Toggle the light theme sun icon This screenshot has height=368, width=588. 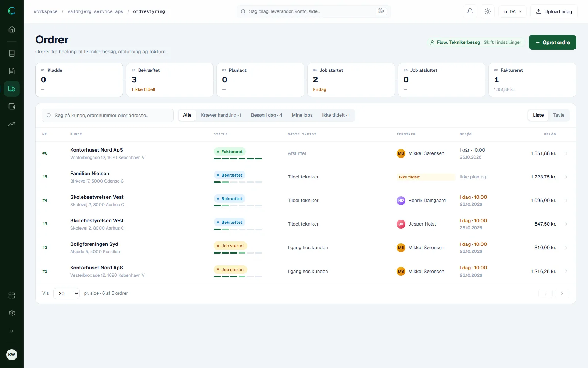point(488,11)
